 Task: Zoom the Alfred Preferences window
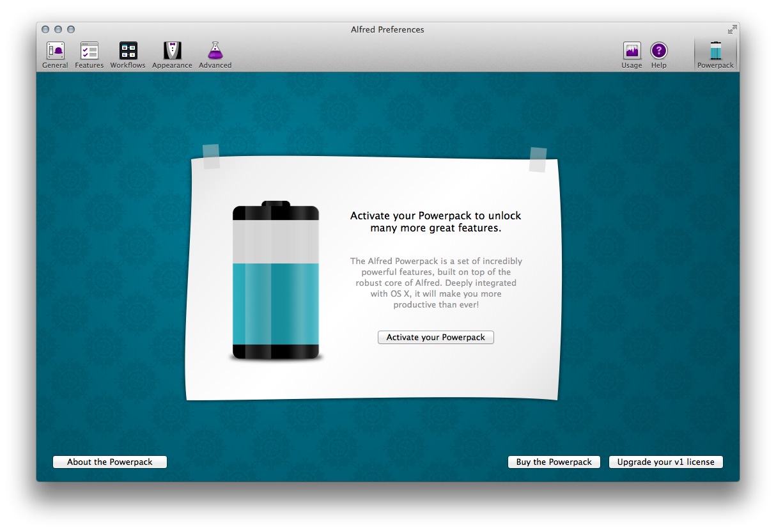[x=71, y=29]
